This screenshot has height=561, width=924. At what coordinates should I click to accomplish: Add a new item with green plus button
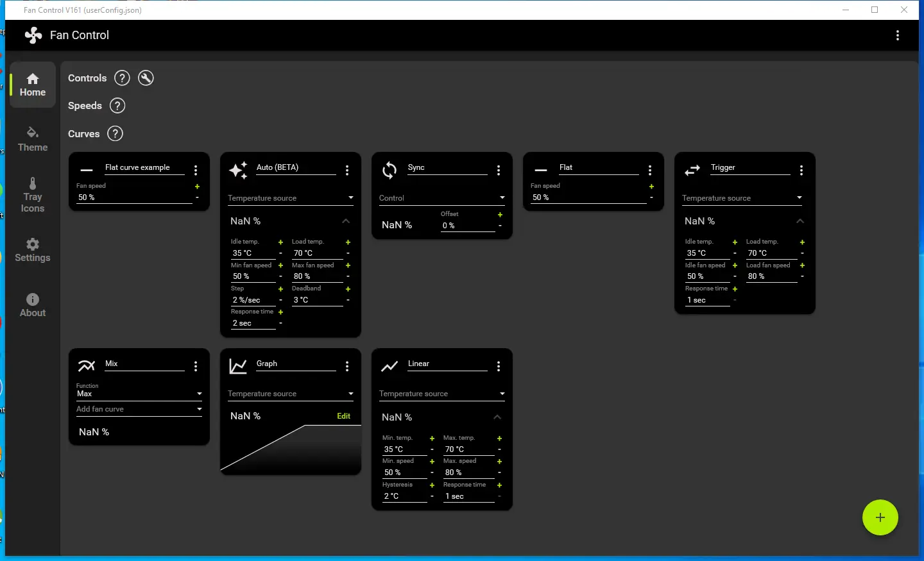click(880, 517)
